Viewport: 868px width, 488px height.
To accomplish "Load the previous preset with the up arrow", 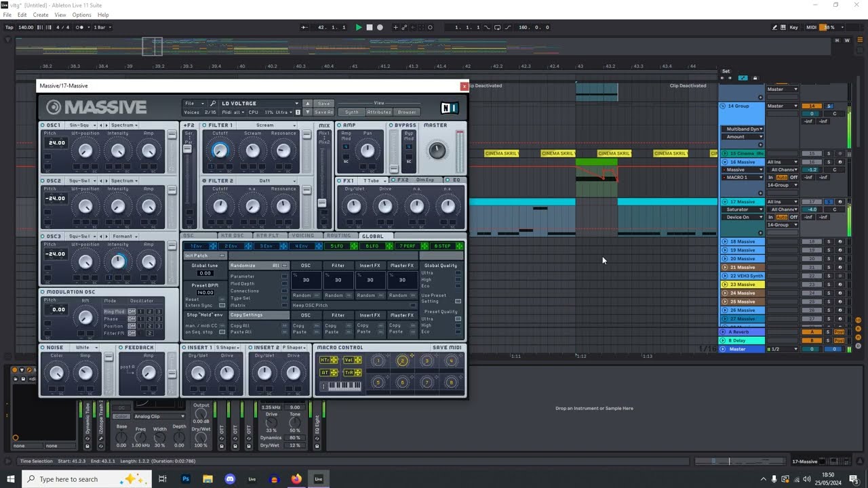I will [x=307, y=104].
